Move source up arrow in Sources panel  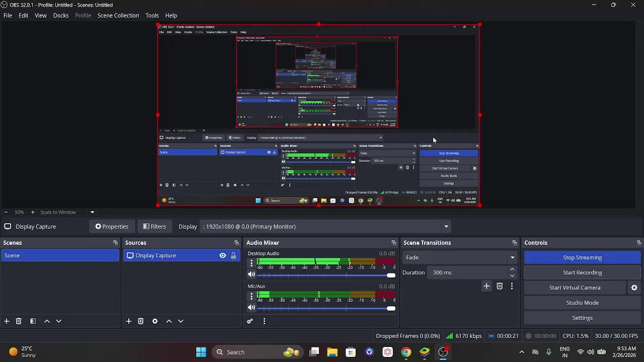(x=169, y=321)
